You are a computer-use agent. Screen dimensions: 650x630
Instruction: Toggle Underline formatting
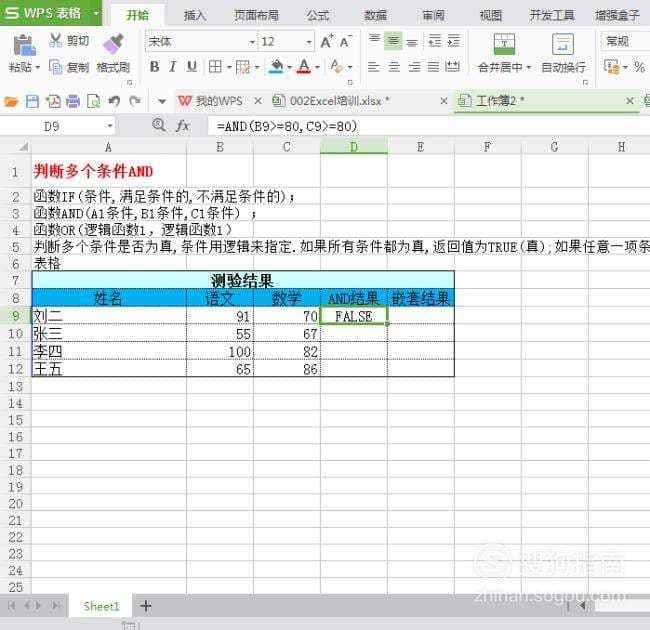(x=192, y=67)
